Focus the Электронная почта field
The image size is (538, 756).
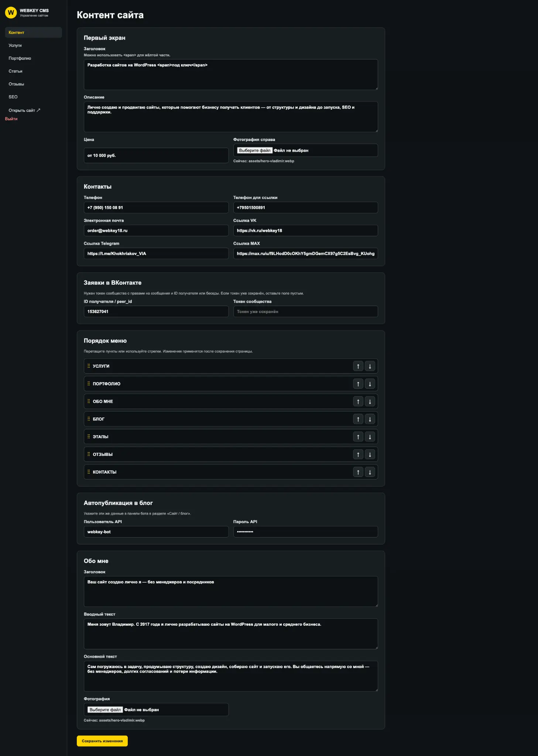coord(156,231)
